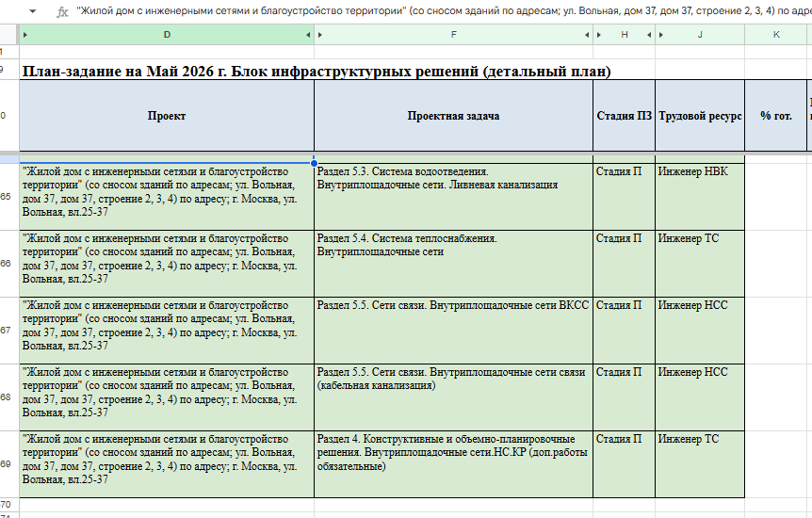
Task: Unhide columns using arrow at left of column D header
Action: [24, 35]
